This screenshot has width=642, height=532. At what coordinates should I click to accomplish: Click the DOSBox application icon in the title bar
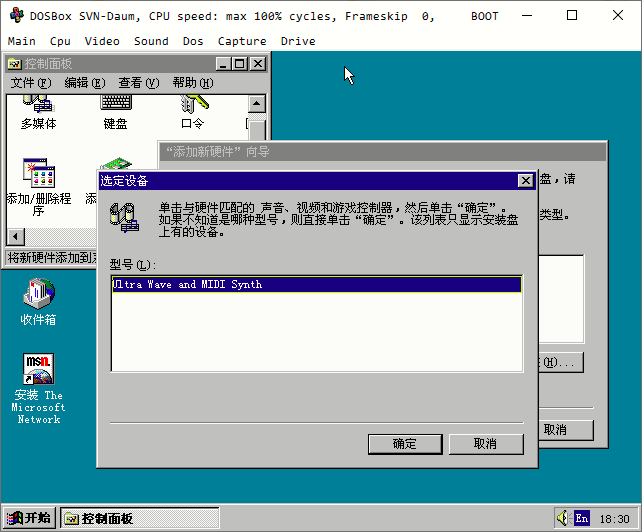click(x=16, y=16)
